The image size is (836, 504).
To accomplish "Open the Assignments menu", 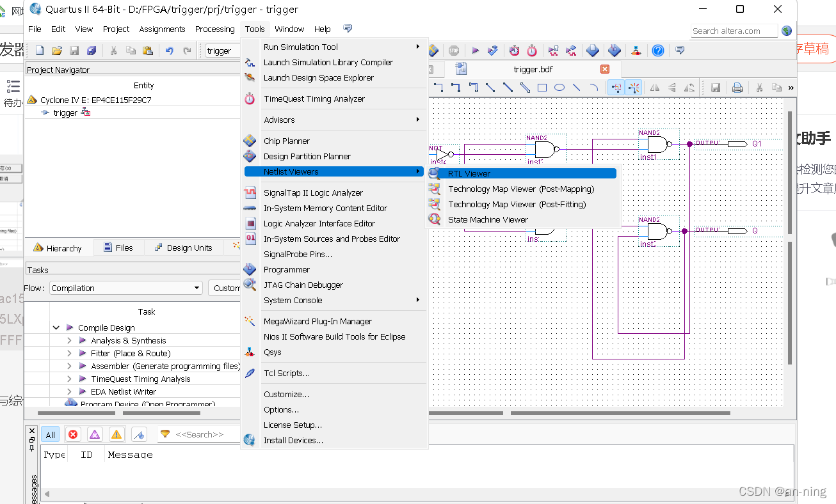I will coord(162,29).
